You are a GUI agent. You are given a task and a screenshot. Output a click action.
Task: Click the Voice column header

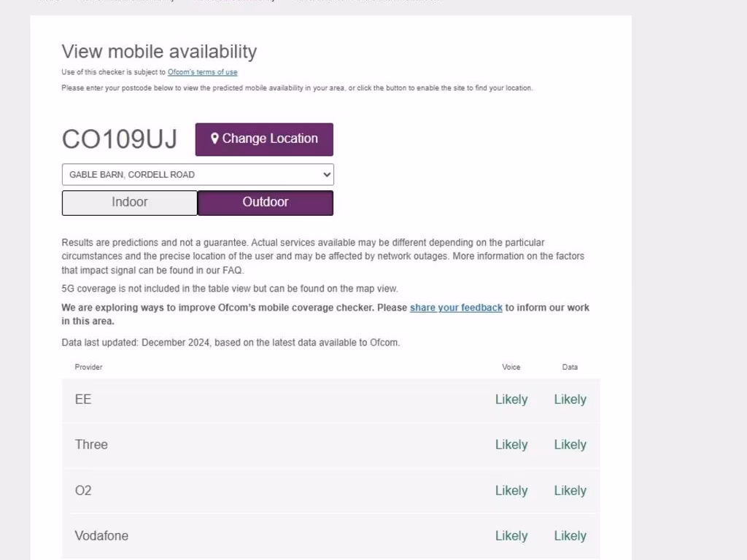[x=511, y=367]
